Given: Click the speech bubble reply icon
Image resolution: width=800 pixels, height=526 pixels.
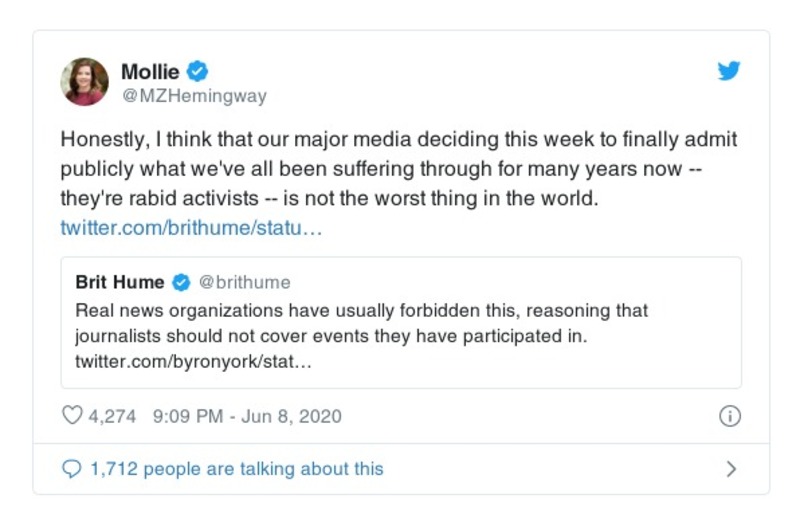Looking at the screenshot, I should (x=72, y=468).
